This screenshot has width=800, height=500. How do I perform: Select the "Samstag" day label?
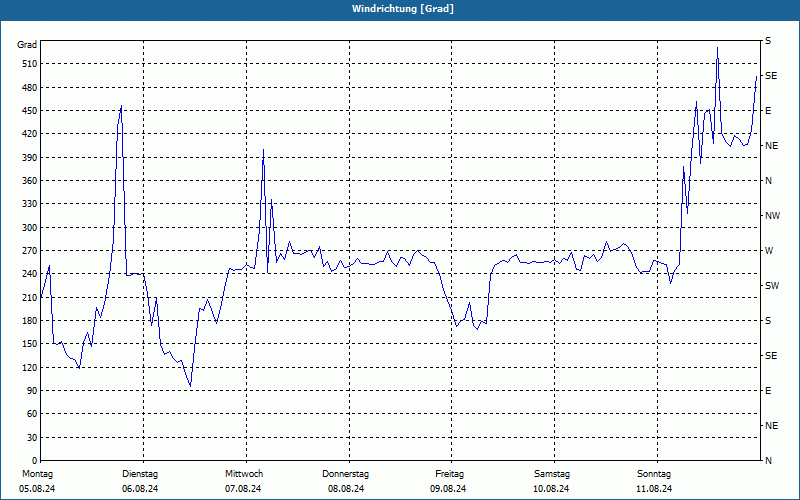pyautogui.click(x=552, y=474)
